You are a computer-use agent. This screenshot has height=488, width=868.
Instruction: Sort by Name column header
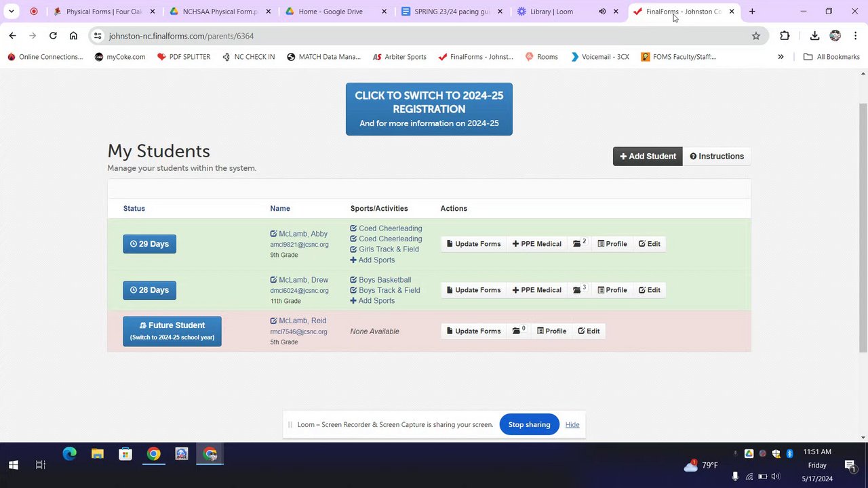pyautogui.click(x=280, y=208)
